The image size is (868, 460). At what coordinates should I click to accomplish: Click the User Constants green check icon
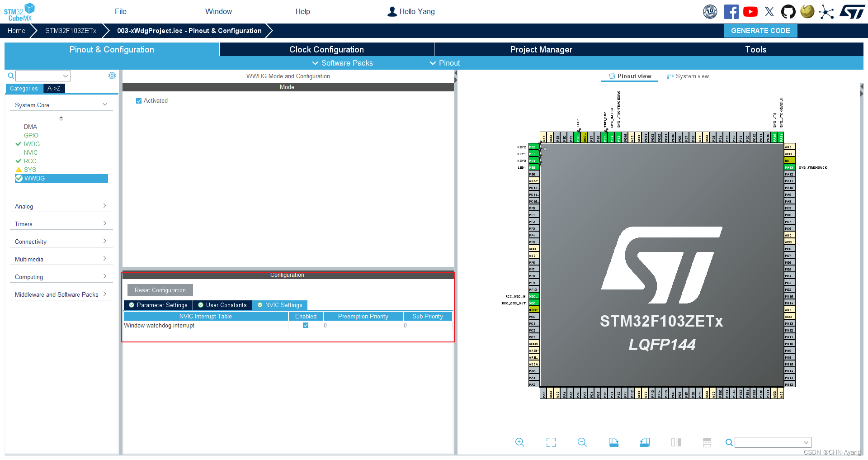[x=201, y=305]
